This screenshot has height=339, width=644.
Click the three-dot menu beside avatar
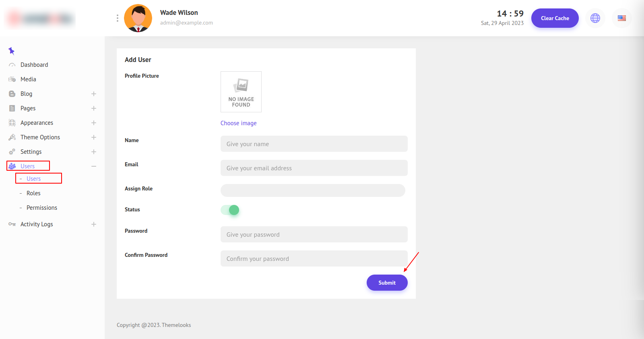coord(118,18)
